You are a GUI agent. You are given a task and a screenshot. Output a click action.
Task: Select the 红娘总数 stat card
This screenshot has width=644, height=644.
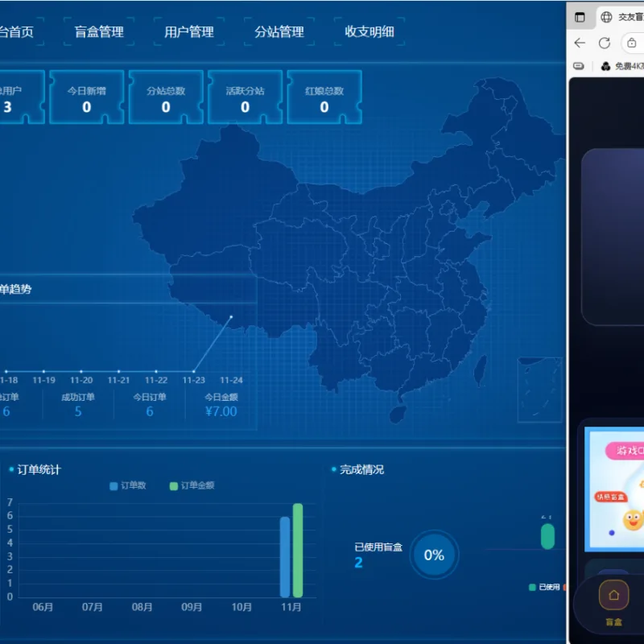tap(324, 97)
